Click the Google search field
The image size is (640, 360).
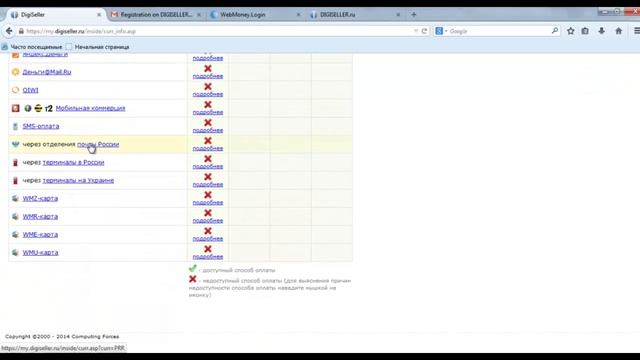[x=499, y=31]
